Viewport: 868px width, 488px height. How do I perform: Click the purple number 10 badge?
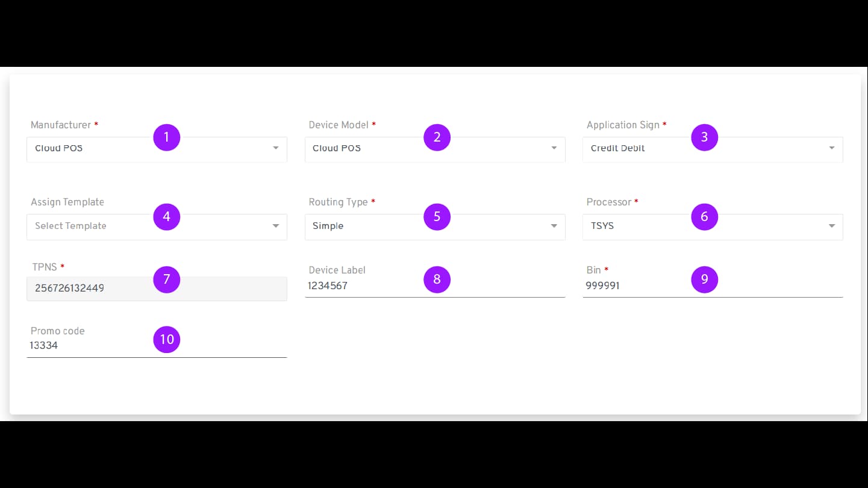tap(167, 340)
